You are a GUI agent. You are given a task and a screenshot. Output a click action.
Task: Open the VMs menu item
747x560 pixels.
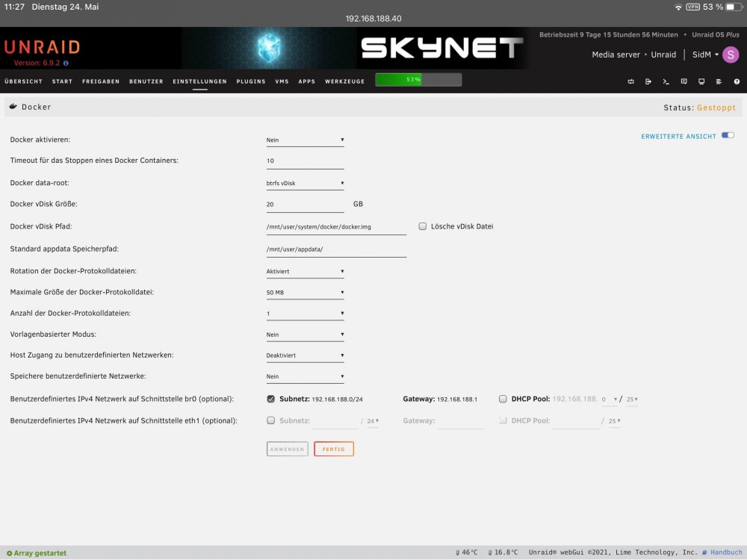(282, 81)
